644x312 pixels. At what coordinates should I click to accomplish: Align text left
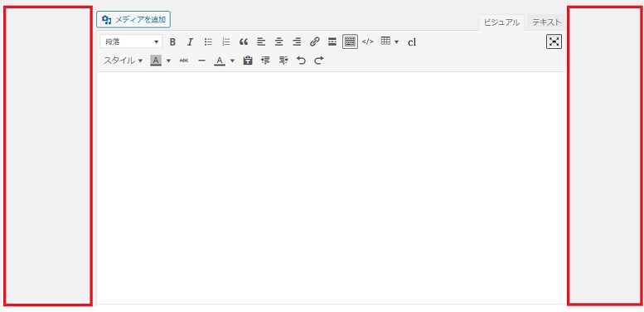click(x=261, y=41)
